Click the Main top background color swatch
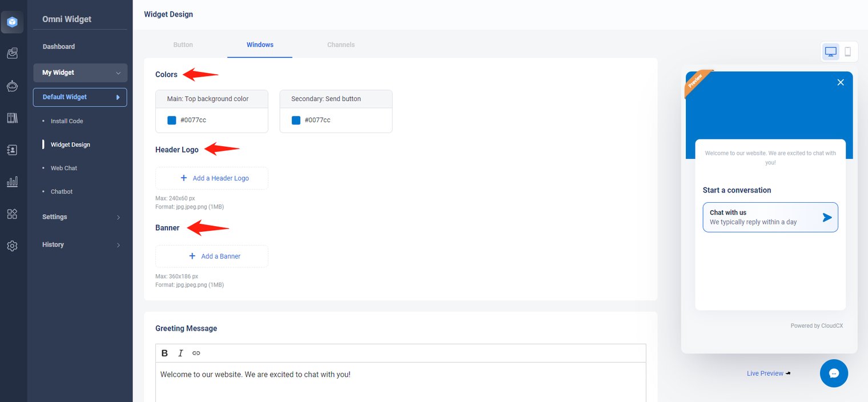 [171, 120]
